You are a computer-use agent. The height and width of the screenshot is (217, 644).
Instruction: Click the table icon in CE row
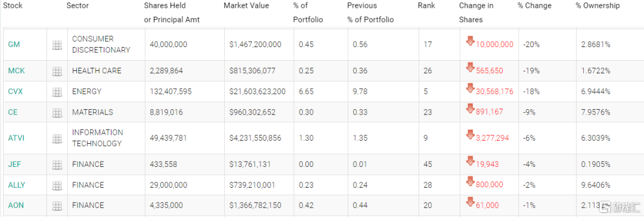57,113
